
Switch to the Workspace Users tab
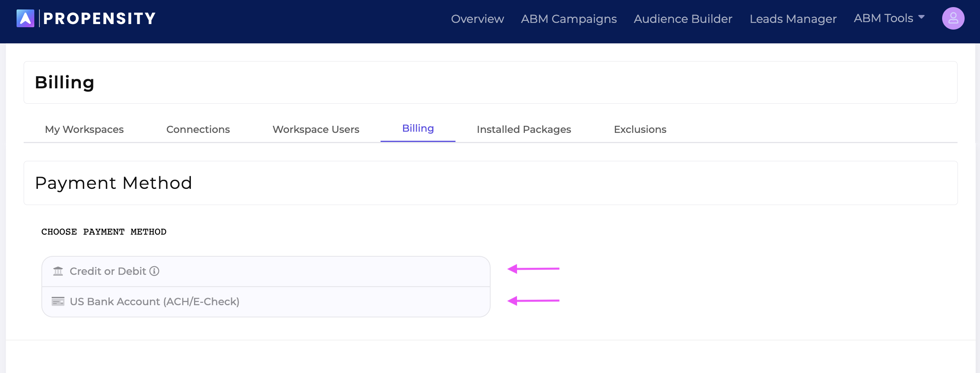point(316,129)
